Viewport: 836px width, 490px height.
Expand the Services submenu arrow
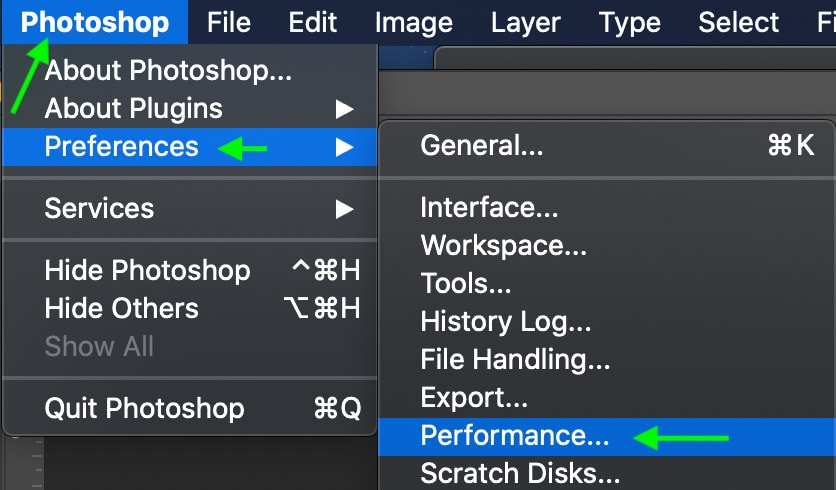(344, 209)
